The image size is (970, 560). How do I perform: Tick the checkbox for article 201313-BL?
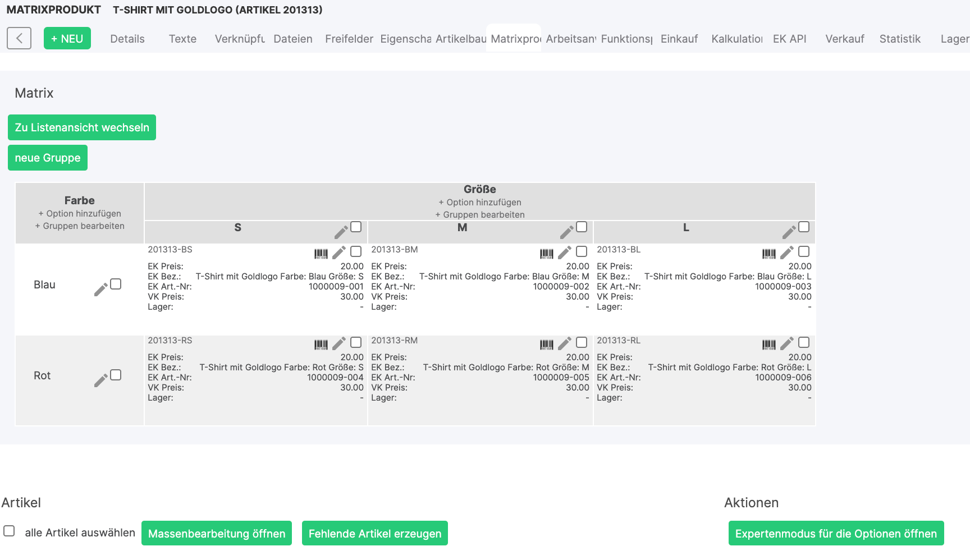[804, 251]
